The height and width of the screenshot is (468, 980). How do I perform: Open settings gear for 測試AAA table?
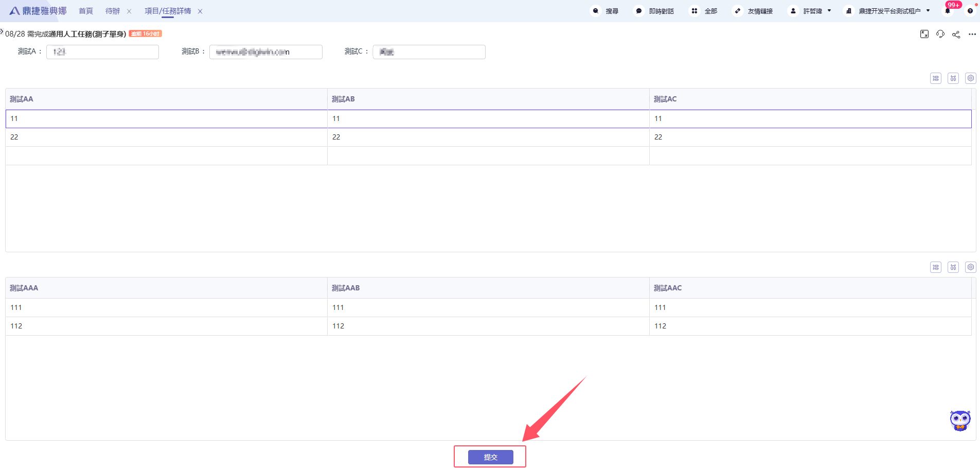tap(971, 267)
